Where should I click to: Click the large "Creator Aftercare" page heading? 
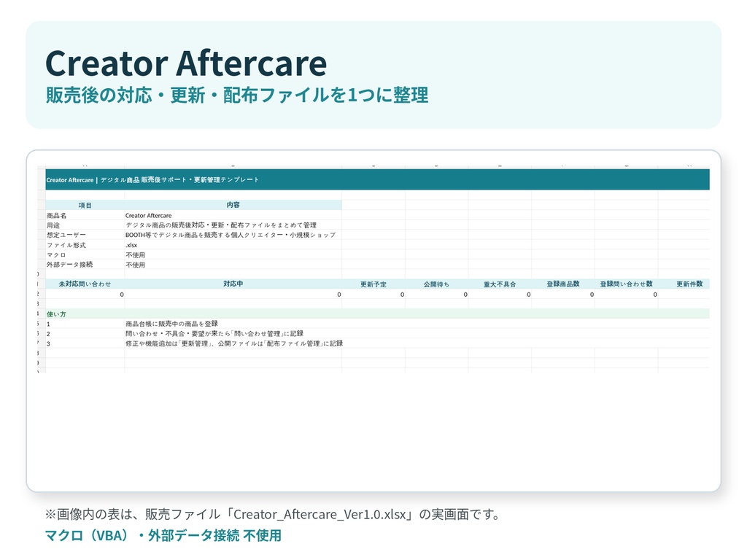pos(186,63)
